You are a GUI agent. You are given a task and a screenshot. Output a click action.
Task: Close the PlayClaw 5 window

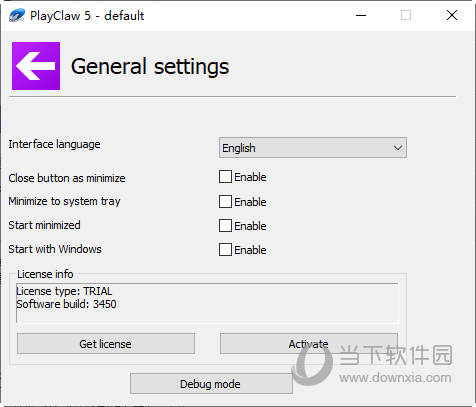[x=452, y=15]
